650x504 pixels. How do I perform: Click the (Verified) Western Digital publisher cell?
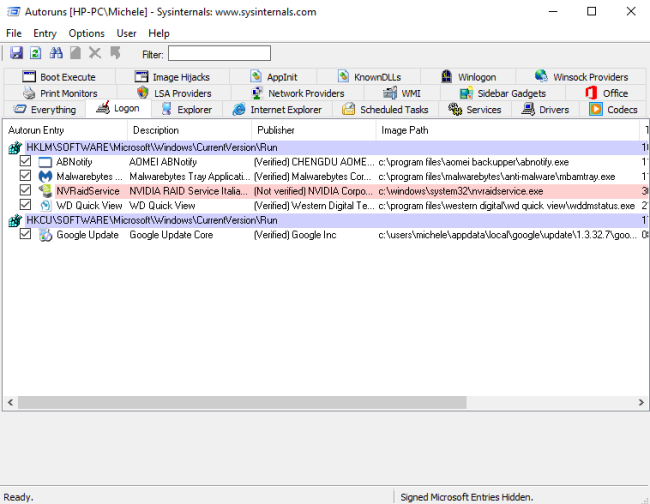click(314, 206)
